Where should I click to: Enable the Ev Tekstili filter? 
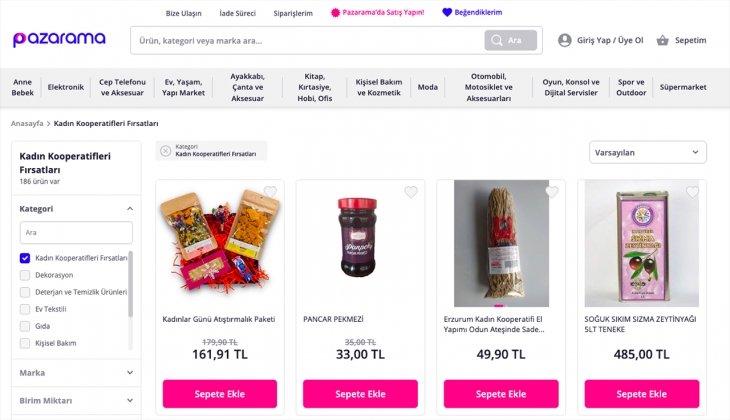point(25,309)
